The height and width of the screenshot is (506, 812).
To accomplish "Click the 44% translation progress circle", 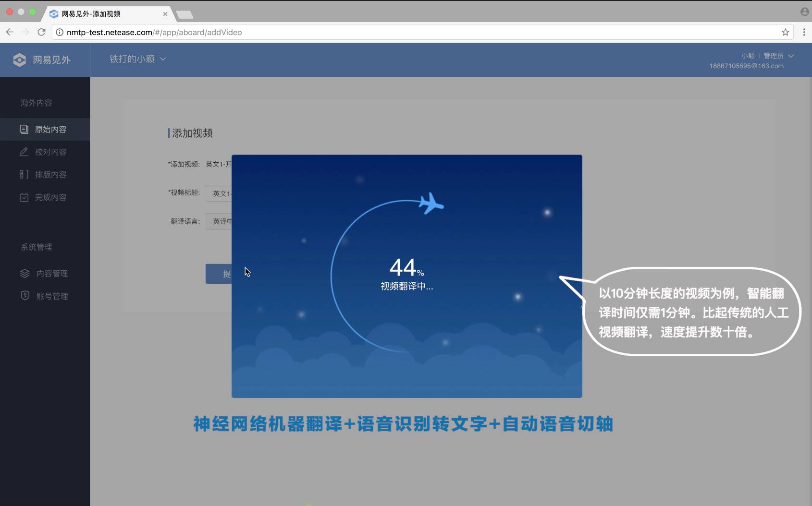I will [x=406, y=269].
